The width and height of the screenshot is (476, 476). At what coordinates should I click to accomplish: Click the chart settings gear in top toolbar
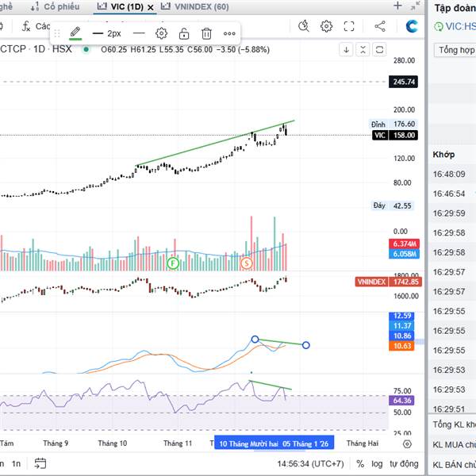(x=326, y=26)
